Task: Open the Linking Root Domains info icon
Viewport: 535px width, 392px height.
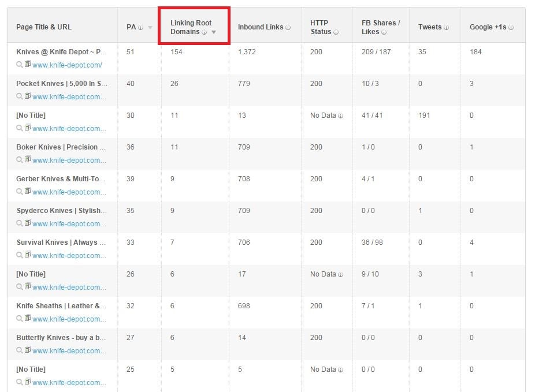Action: [204, 32]
